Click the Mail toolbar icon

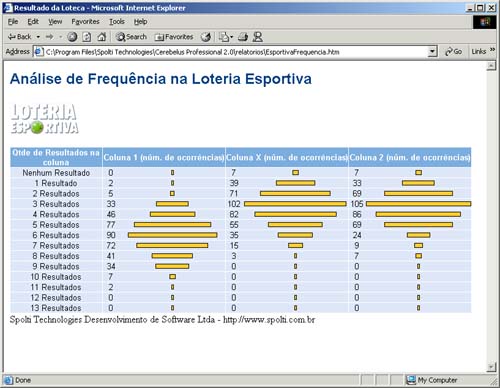[x=224, y=37]
